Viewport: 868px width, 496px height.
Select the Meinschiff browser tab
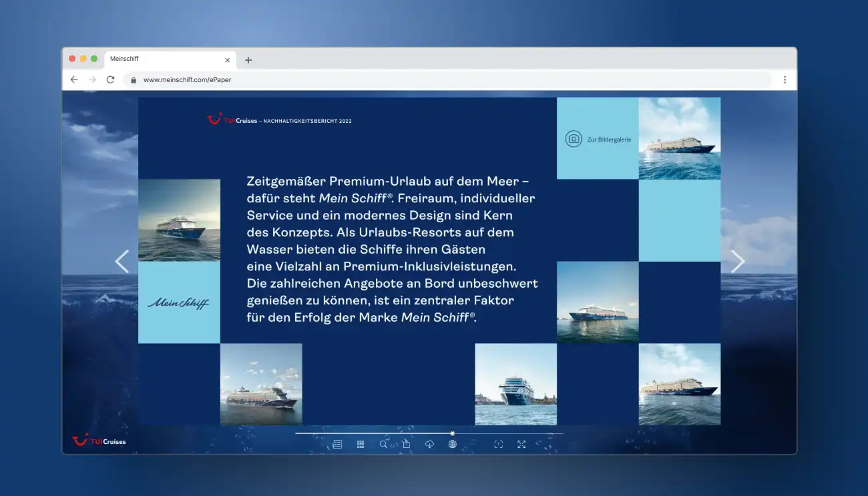coord(170,59)
